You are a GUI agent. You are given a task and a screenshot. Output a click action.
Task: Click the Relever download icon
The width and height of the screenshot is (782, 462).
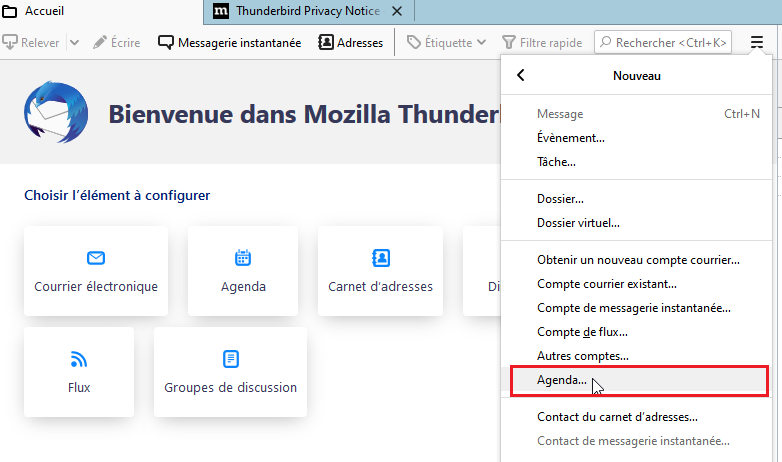[11, 43]
